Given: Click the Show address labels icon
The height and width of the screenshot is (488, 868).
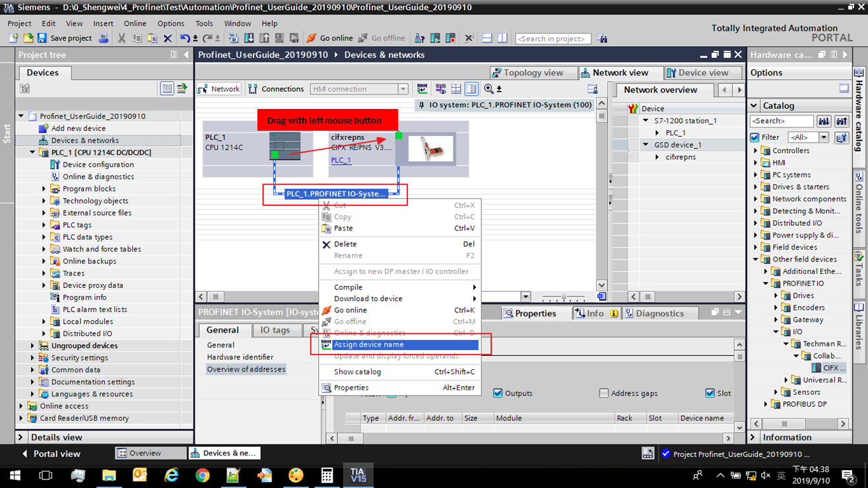Looking at the screenshot, I should click(440, 88).
